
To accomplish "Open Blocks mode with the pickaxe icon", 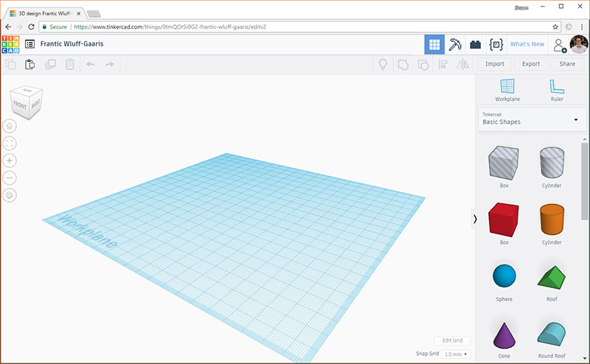I will pos(455,44).
